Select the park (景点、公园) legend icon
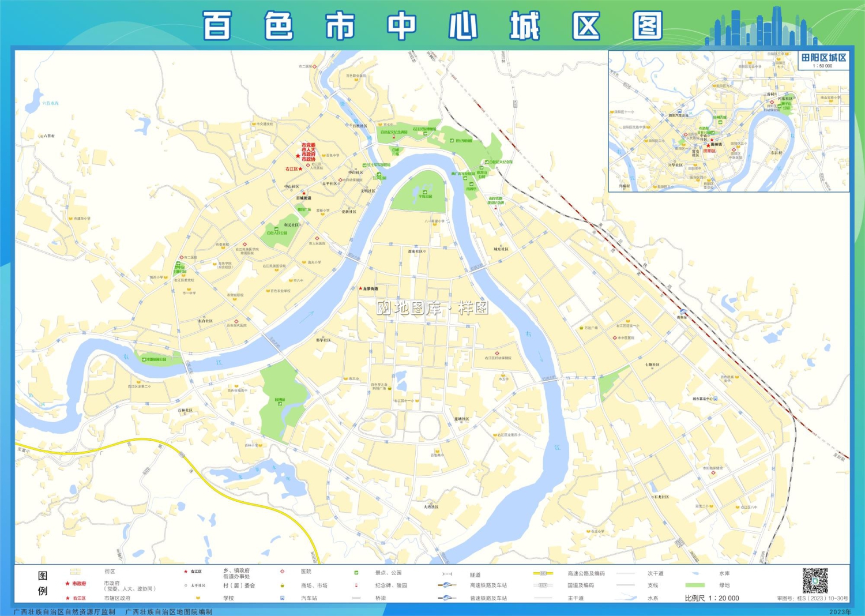 tap(356, 572)
